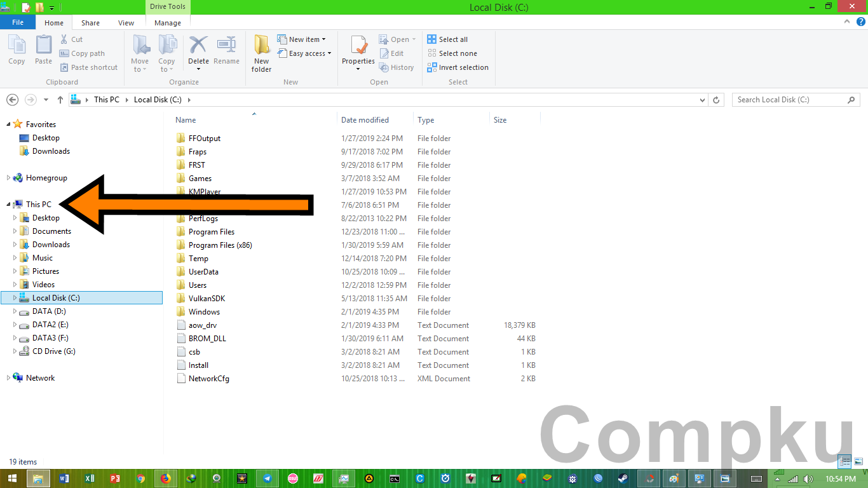Click the Paste shortcut command
Screen dimensions: 868x488
click(x=88, y=67)
